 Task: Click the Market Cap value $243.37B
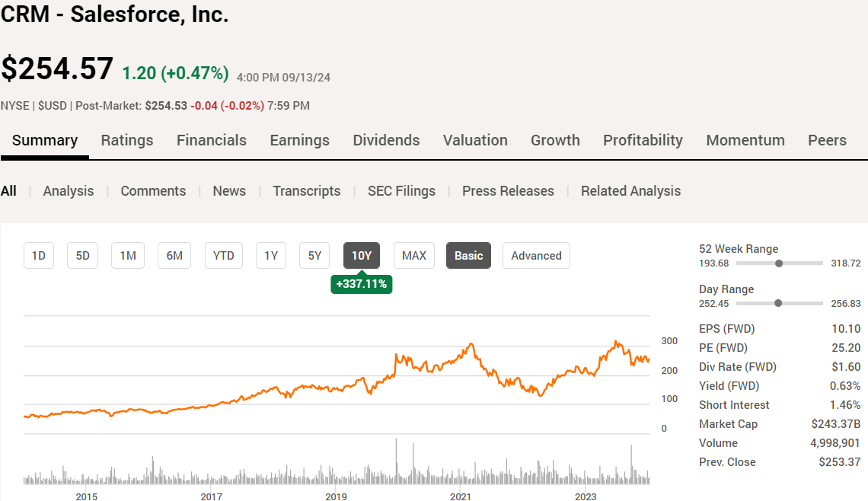[x=836, y=424]
